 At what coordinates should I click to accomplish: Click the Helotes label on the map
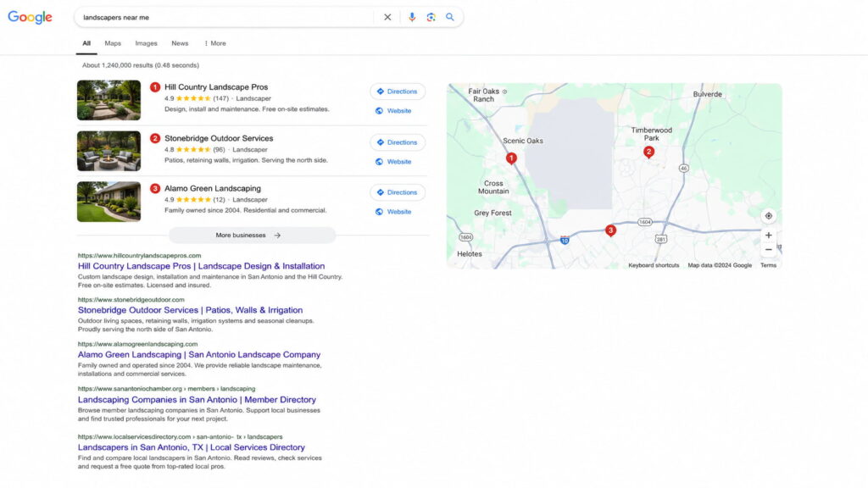[x=470, y=254]
